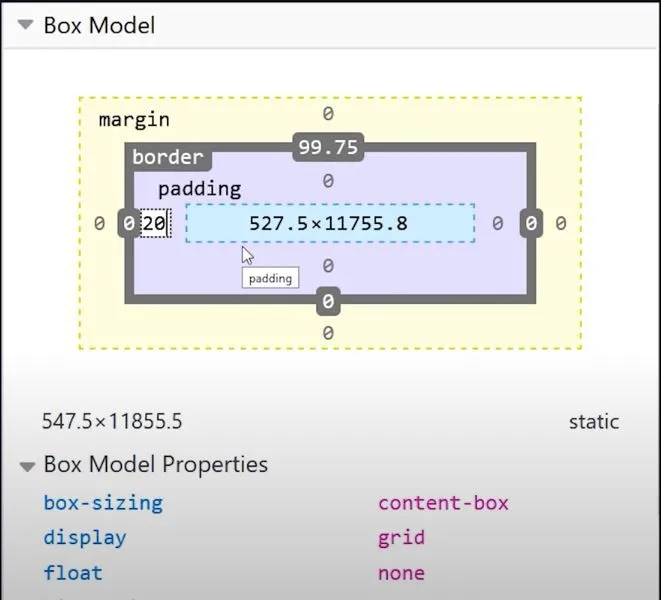Collapse the Box Model section
The height and width of the screenshot is (600, 661).
[25, 25]
